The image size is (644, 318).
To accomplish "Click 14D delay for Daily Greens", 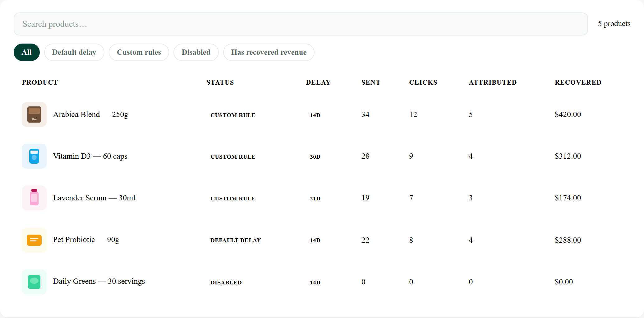I will click(x=315, y=283).
